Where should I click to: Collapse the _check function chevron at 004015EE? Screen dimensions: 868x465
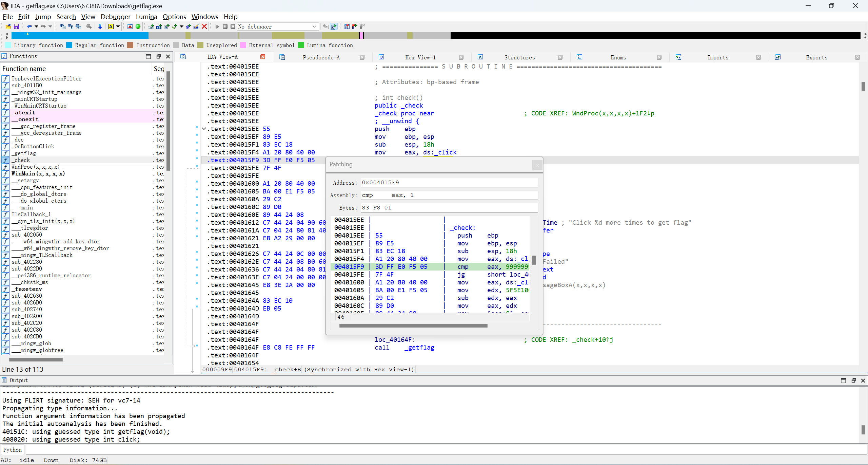(x=204, y=129)
